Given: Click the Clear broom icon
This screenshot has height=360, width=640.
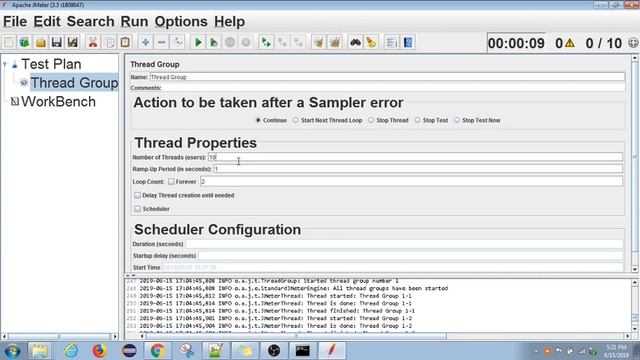Looking at the screenshot, I should [319, 42].
